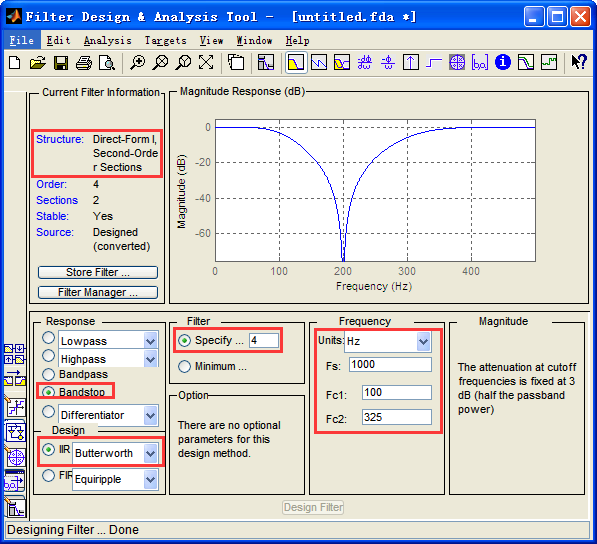Viewport: 597px width, 544px height.
Task: Show the Magnitude and Phase Responses plot
Action: pos(342,62)
